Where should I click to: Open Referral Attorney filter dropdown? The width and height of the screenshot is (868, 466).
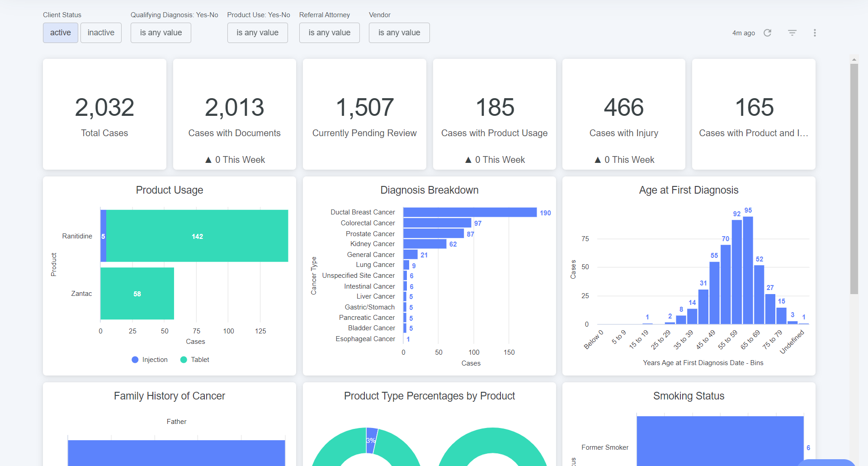[330, 33]
